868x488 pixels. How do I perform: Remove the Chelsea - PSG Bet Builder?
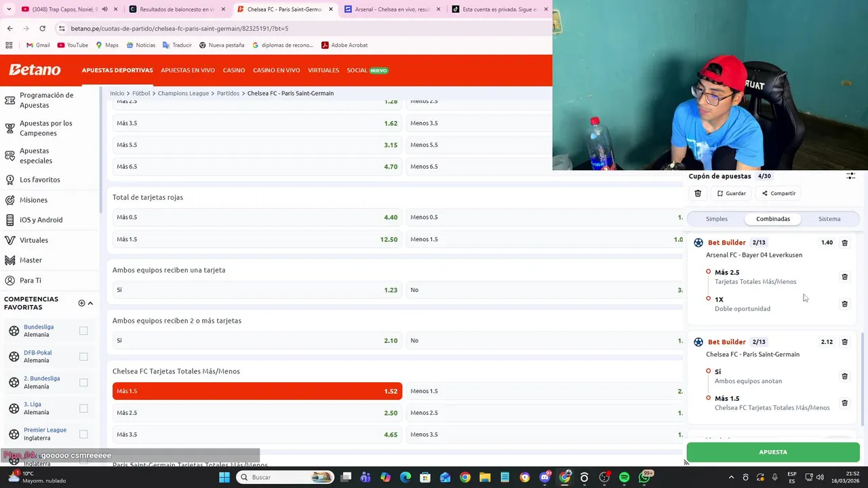point(844,342)
